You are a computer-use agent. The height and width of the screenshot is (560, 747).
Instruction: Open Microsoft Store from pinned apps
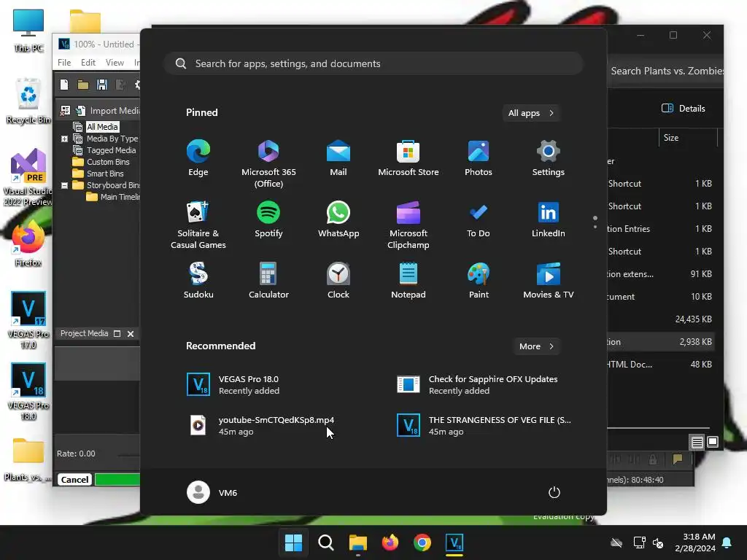[x=409, y=158]
